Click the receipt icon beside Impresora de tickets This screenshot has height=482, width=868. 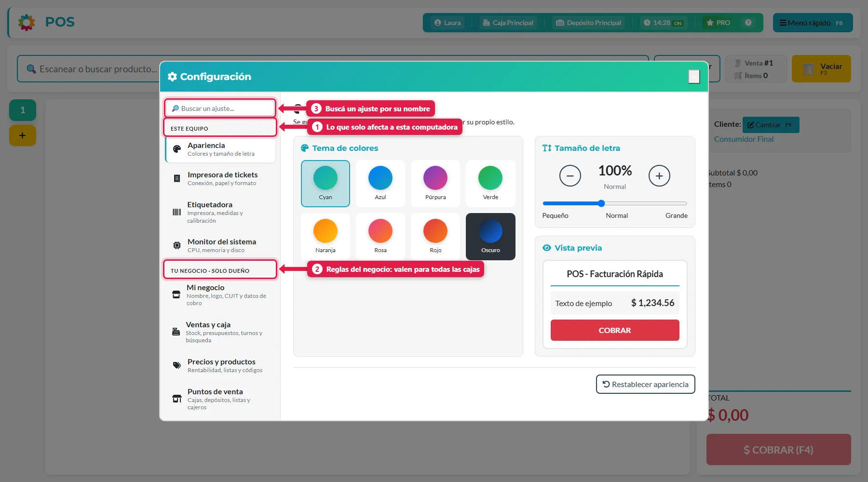point(177,178)
